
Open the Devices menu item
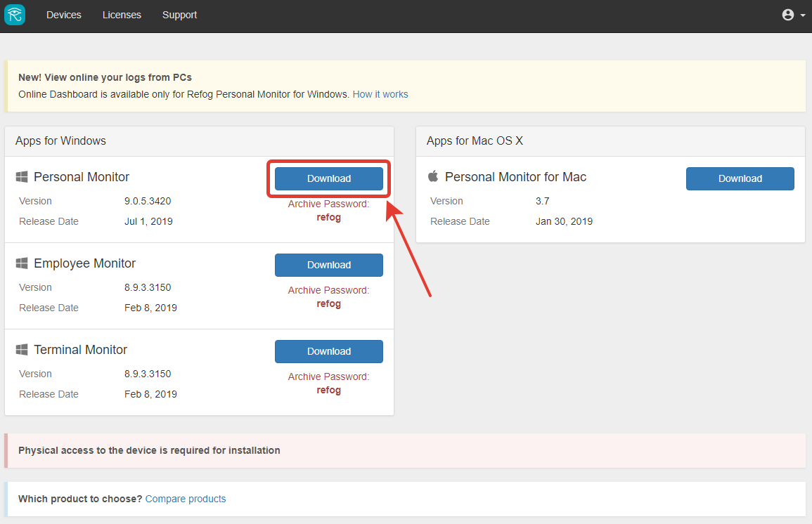point(64,15)
